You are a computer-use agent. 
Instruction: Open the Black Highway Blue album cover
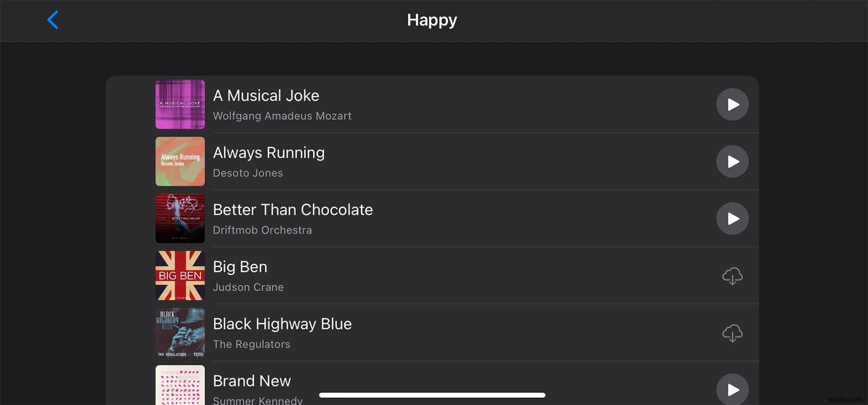180,333
